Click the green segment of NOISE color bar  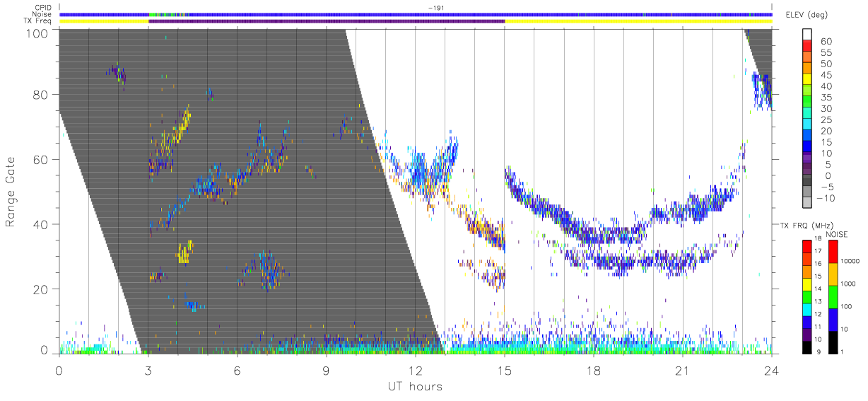tap(832, 296)
